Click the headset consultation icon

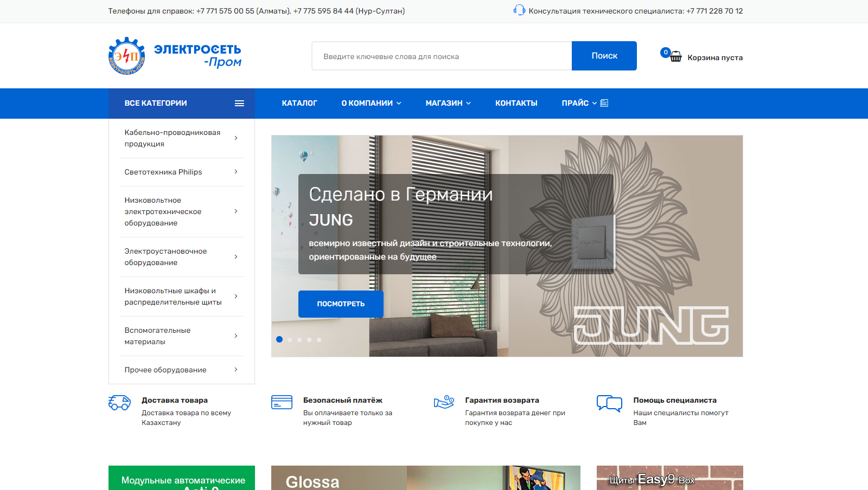[x=519, y=10]
